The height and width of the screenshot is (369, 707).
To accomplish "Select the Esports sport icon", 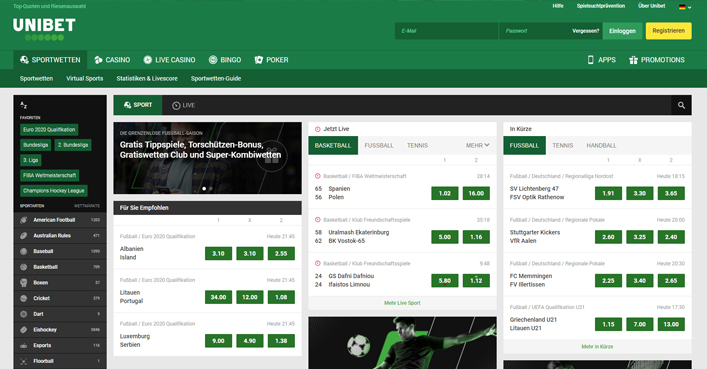I will pos(24,346).
